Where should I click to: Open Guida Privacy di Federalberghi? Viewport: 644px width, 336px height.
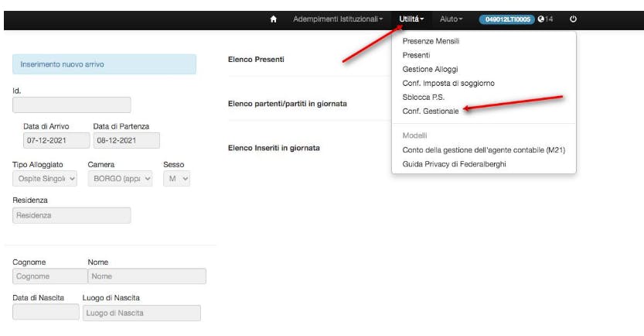pyautogui.click(x=455, y=164)
